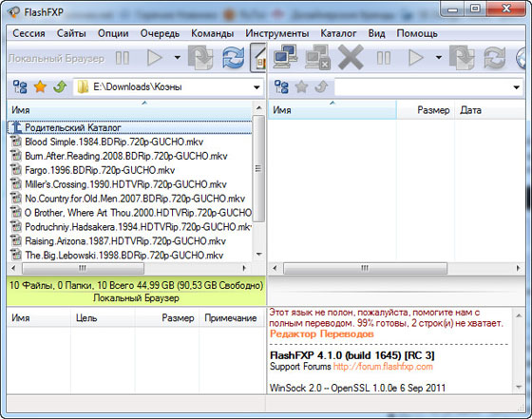532x419 pixels.
Task: Select Miller's.Crossing.1990 mkv file
Action: [x=129, y=184]
